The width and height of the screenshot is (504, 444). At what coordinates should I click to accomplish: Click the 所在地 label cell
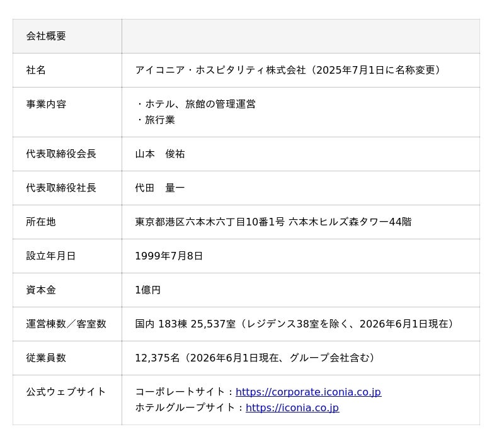coord(67,222)
